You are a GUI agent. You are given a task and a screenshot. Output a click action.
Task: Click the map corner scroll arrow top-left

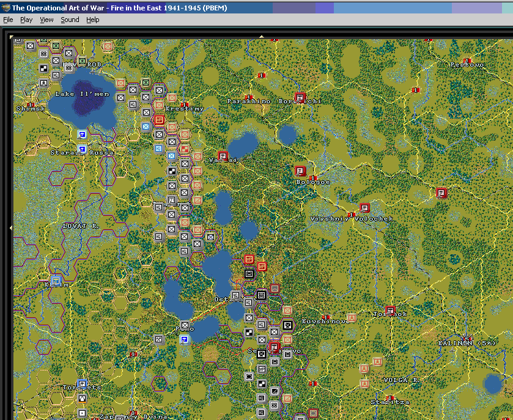(11, 37)
